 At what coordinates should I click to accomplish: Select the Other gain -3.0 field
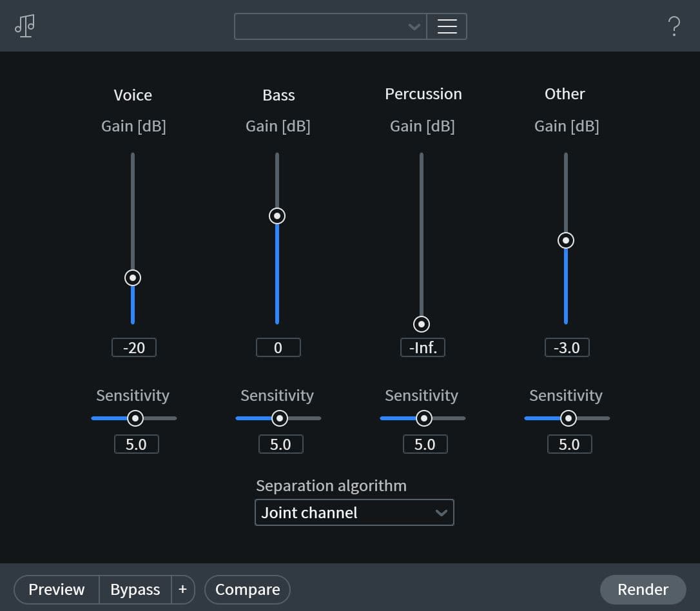tap(567, 347)
